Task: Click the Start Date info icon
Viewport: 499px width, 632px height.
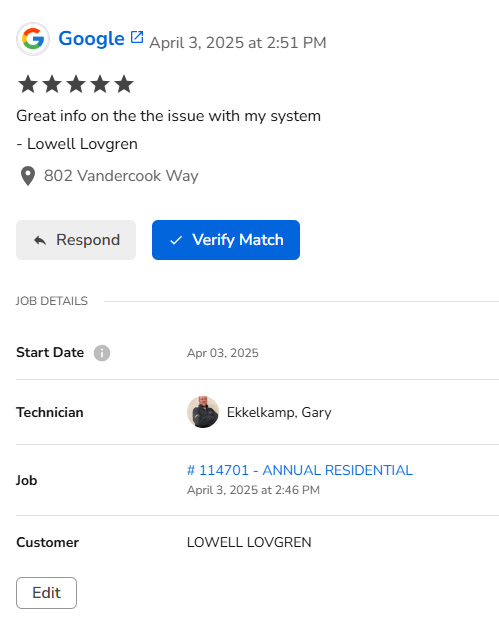Action: click(102, 353)
